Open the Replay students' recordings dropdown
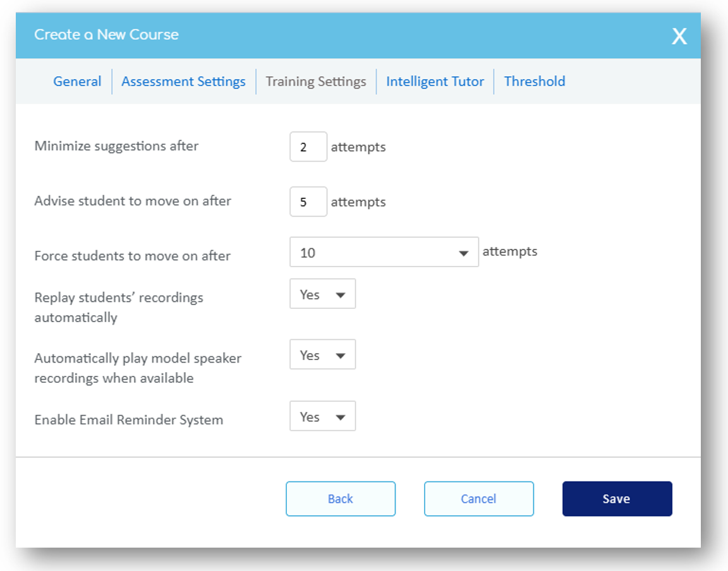The image size is (728, 571). click(x=322, y=294)
